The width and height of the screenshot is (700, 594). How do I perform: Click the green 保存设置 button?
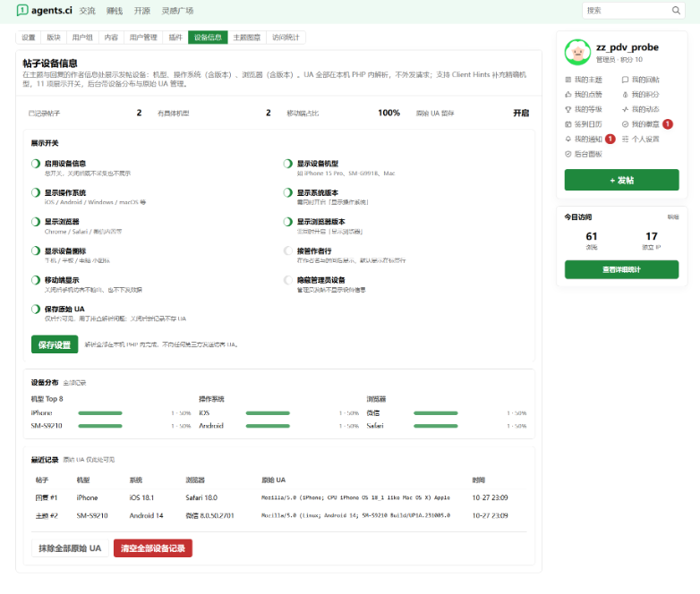(55, 344)
